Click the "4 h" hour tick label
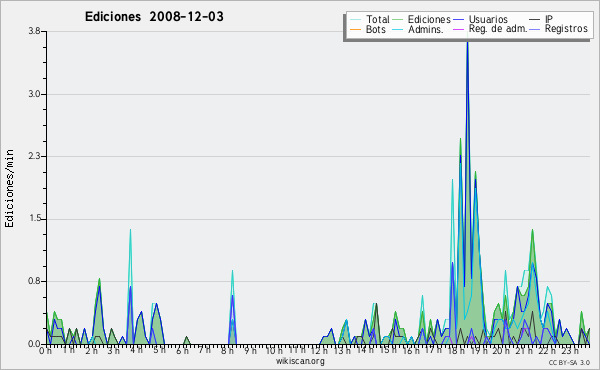 [x=137, y=350]
